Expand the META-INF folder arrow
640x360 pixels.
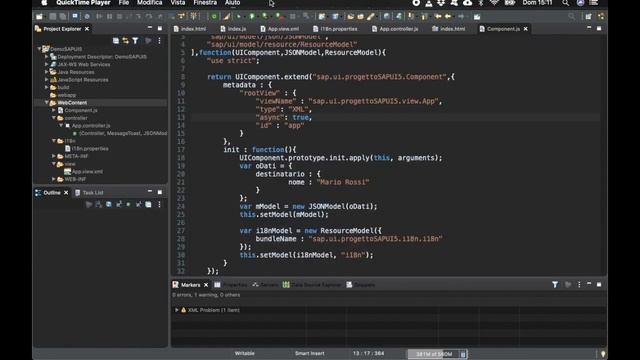point(54,156)
